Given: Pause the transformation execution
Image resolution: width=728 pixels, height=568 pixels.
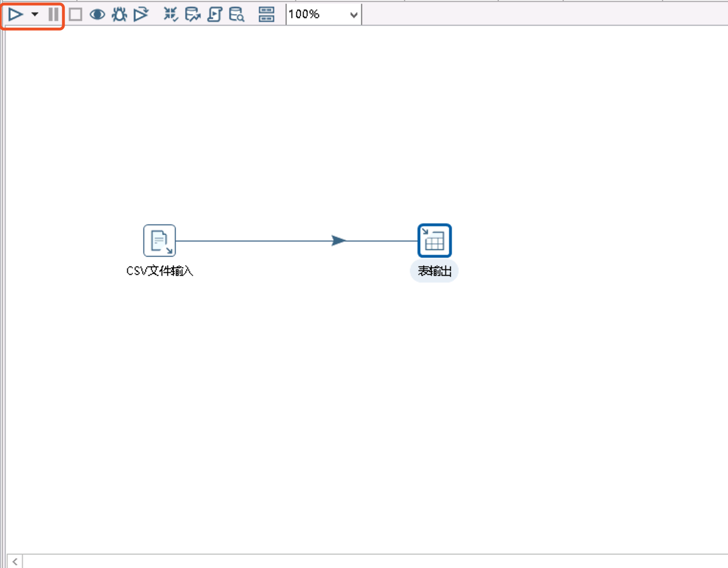Looking at the screenshot, I should (54, 14).
